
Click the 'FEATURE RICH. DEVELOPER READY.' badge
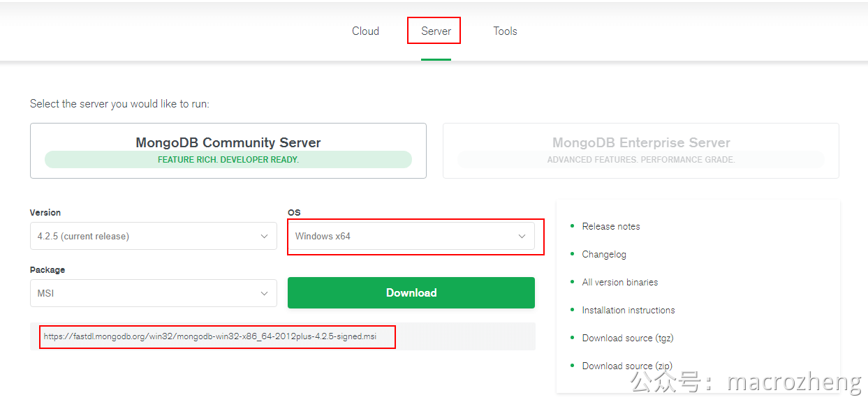(228, 160)
